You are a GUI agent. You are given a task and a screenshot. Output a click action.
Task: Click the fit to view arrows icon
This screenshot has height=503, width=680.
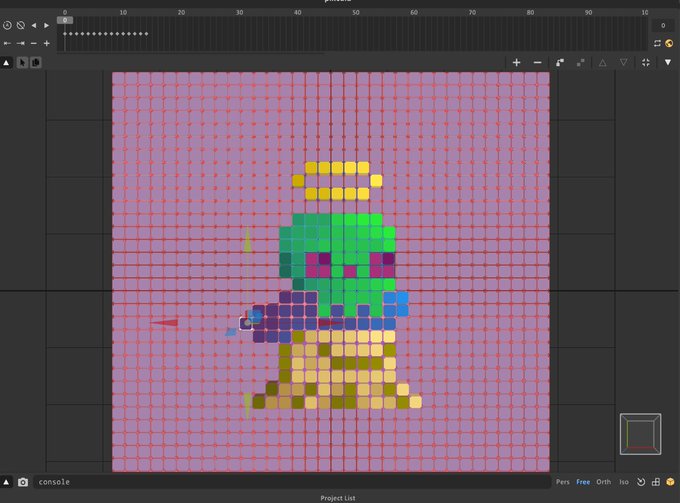pos(646,63)
